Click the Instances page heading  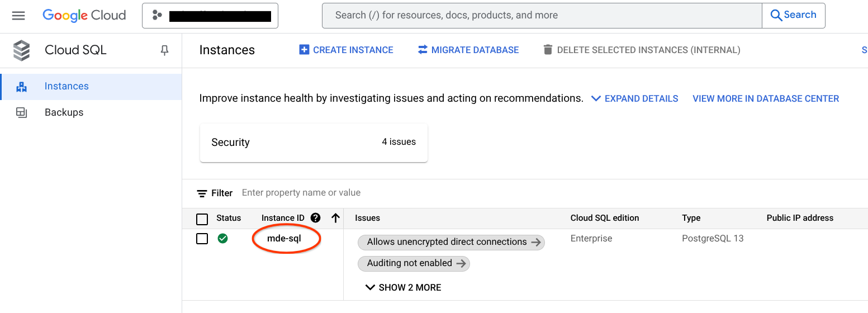click(227, 50)
